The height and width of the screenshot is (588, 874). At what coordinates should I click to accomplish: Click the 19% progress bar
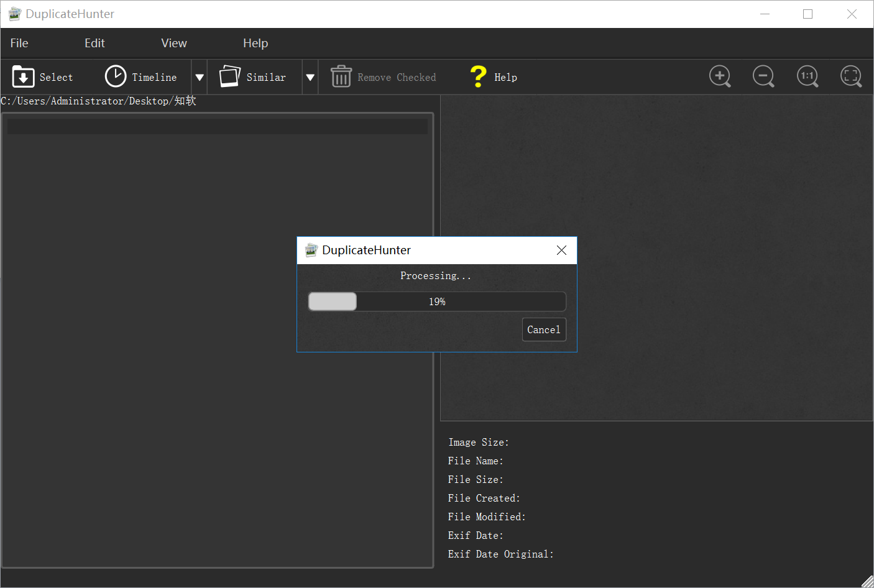(x=437, y=301)
